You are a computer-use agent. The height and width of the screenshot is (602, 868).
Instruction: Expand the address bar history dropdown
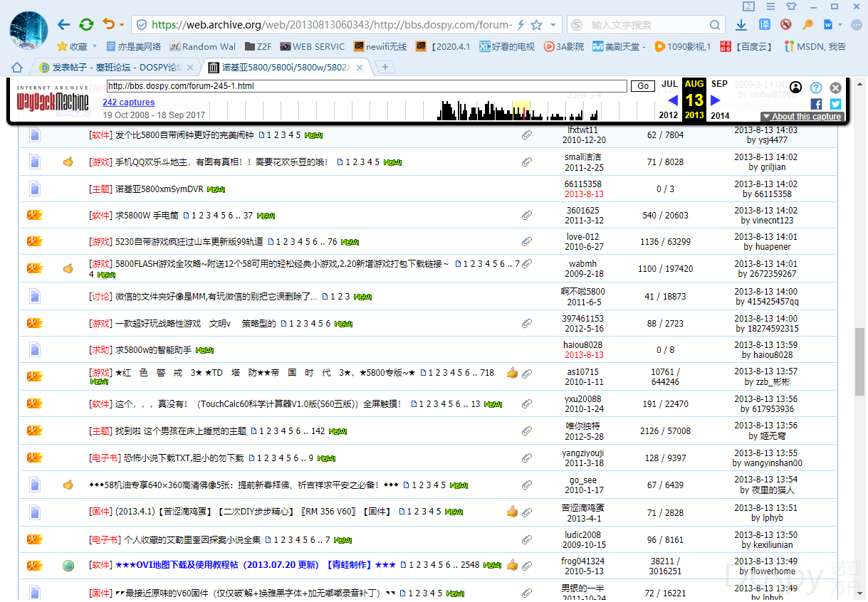553,25
